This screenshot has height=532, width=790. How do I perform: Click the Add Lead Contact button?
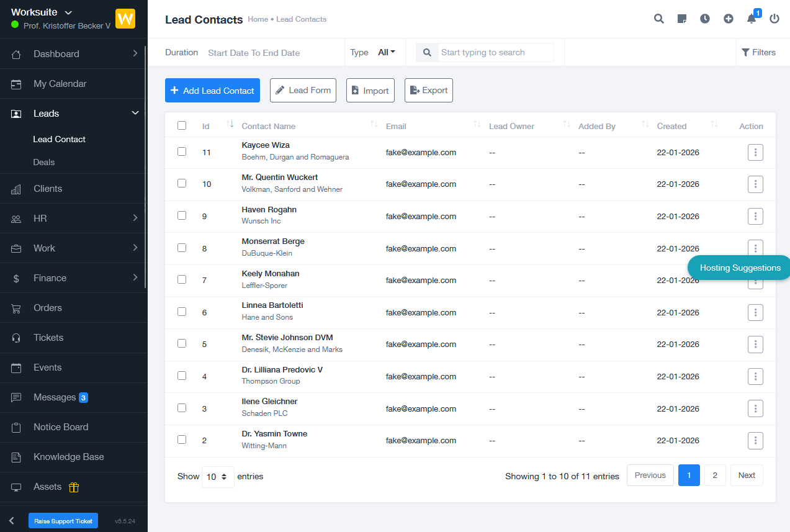(212, 91)
